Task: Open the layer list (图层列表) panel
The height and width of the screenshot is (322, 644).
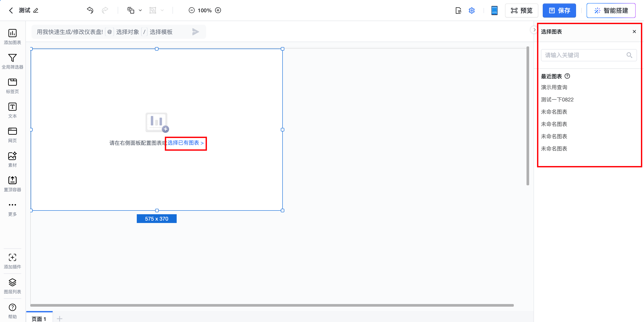Action: coord(12,285)
